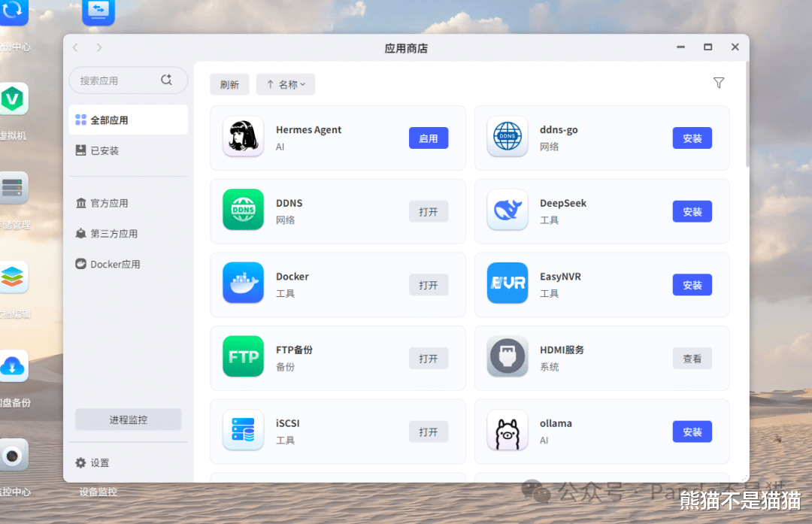Click the DeepSeek whale icon
This screenshot has width=812, height=524.
click(x=507, y=210)
